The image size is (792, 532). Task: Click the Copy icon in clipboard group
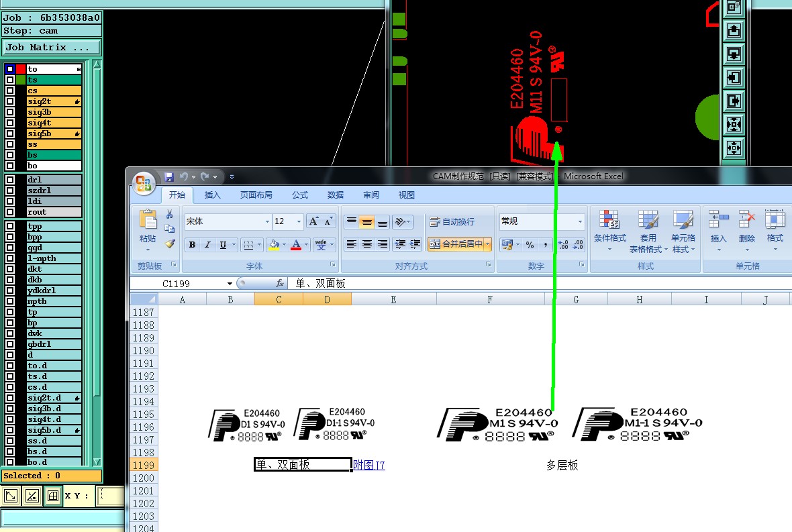170,229
